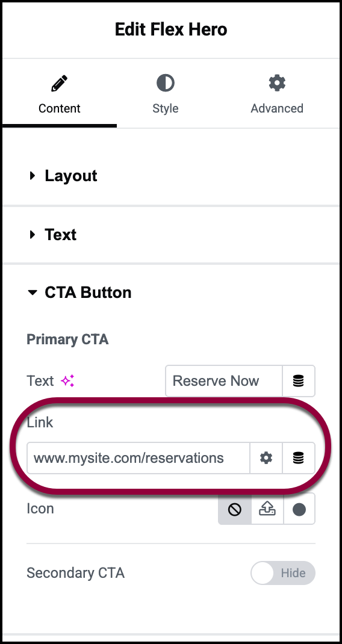Switch to the Style tab
Viewport: 342px width, 644px height.
[x=165, y=94]
